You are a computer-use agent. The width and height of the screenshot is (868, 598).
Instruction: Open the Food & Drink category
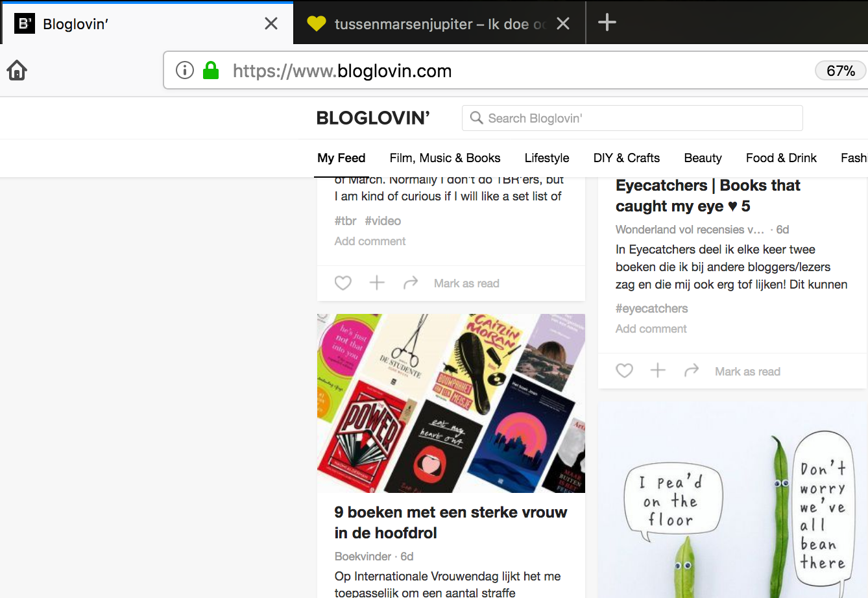click(781, 158)
